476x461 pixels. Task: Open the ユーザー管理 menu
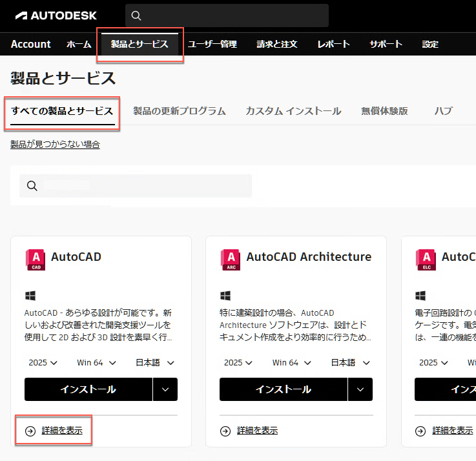pos(212,45)
